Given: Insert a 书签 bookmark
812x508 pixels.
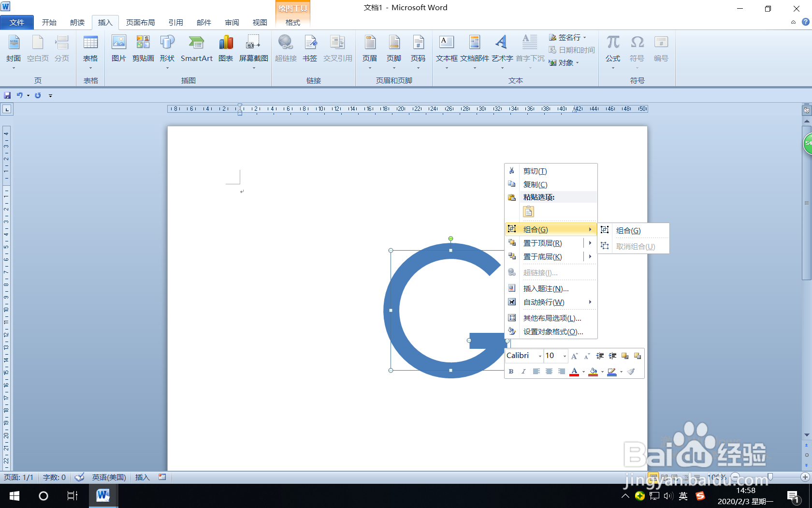Looking at the screenshot, I should pyautogui.click(x=310, y=48).
